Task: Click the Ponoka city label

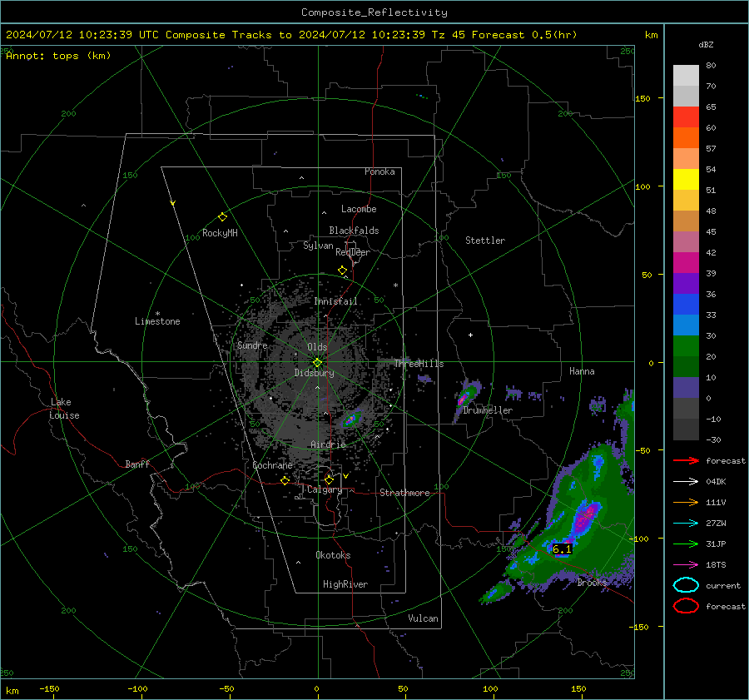Action: (x=379, y=171)
